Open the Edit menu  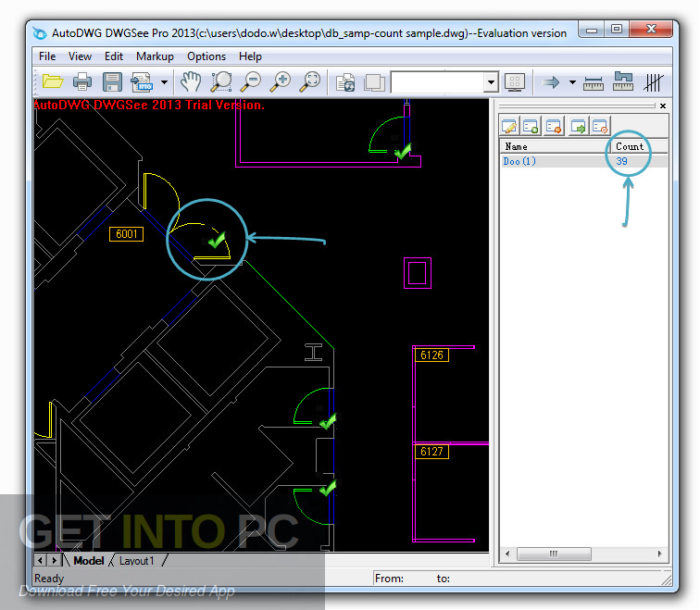pos(114,56)
